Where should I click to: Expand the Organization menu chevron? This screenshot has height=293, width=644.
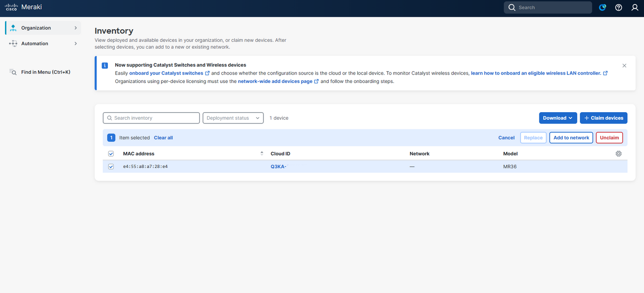click(x=76, y=28)
